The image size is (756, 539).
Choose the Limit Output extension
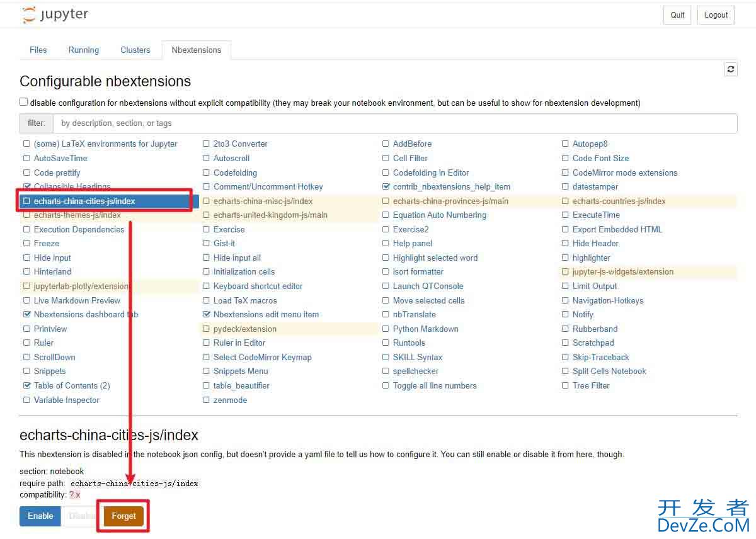click(x=595, y=286)
